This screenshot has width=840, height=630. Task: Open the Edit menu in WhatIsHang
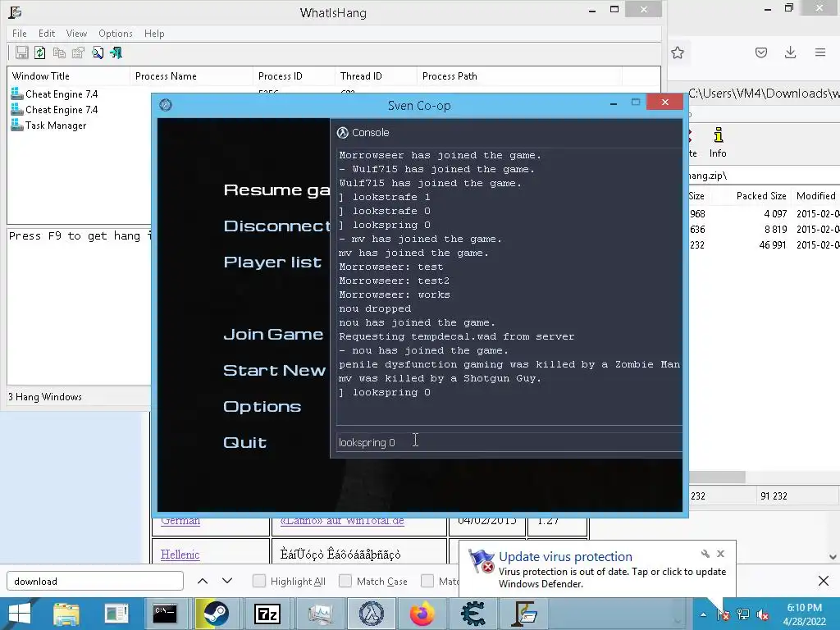47,33
